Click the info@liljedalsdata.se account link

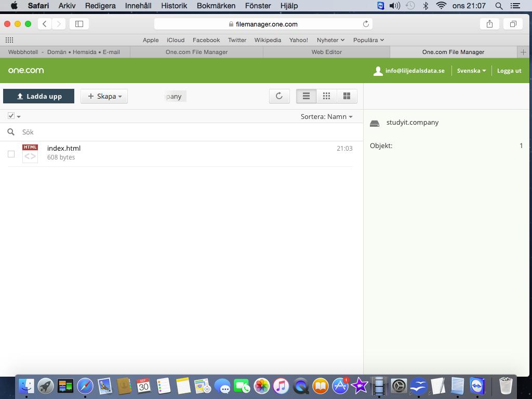click(409, 71)
